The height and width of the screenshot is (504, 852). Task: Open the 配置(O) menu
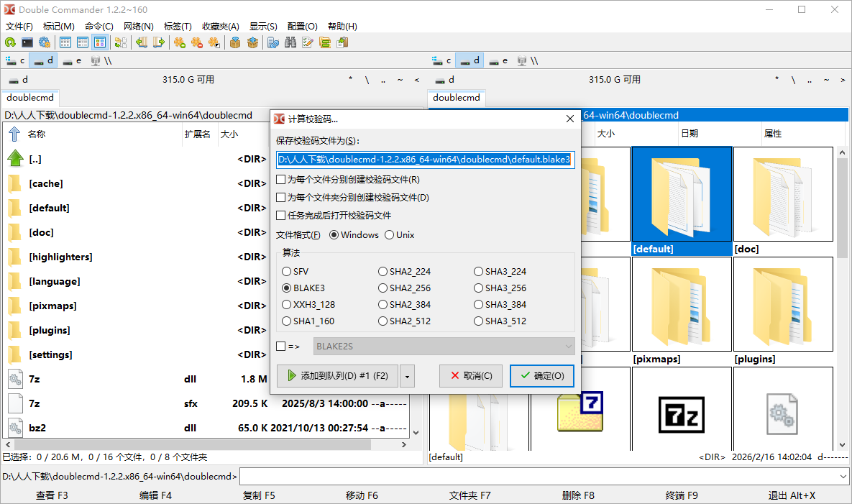pyautogui.click(x=302, y=26)
